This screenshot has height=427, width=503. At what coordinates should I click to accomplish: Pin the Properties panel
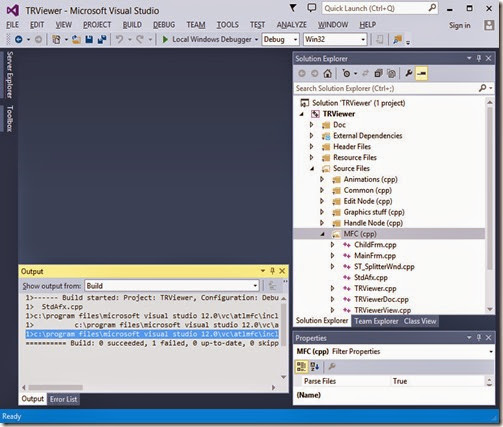pyautogui.click(x=479, y=338)
